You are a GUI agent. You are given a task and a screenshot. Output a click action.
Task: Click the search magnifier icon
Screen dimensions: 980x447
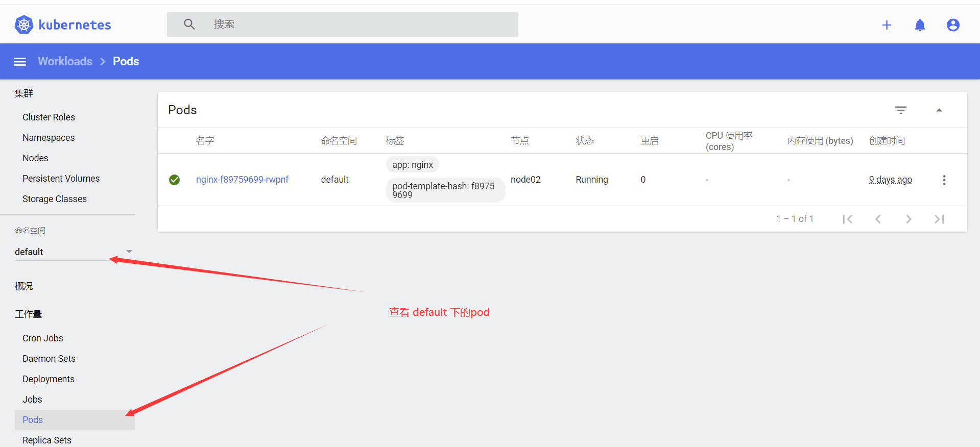[x=189, y=24]
